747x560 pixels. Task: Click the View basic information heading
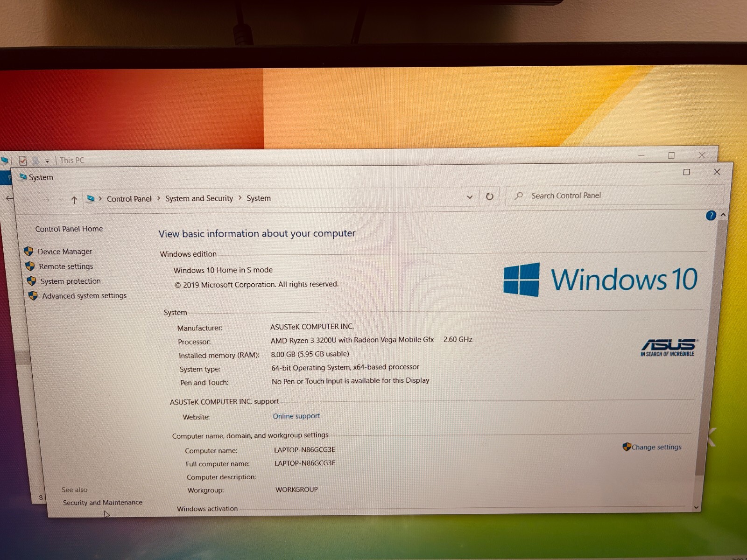point(257,233)
